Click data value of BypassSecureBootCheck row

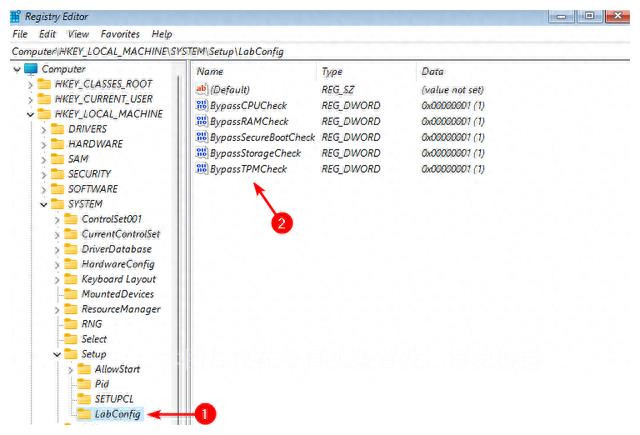pyautogui.click(x=453, y=138)
